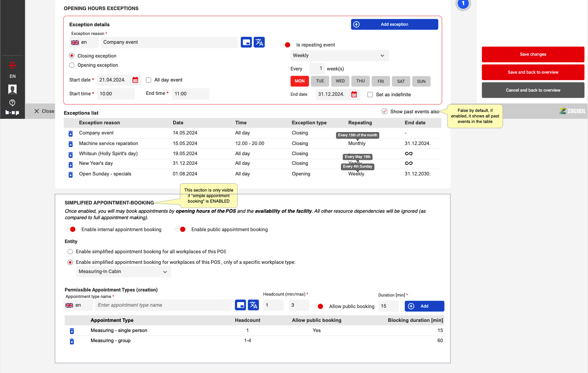Click translate icon next to Exception reason
Viewport: 588px width, 373px height.
click(259, 42)
